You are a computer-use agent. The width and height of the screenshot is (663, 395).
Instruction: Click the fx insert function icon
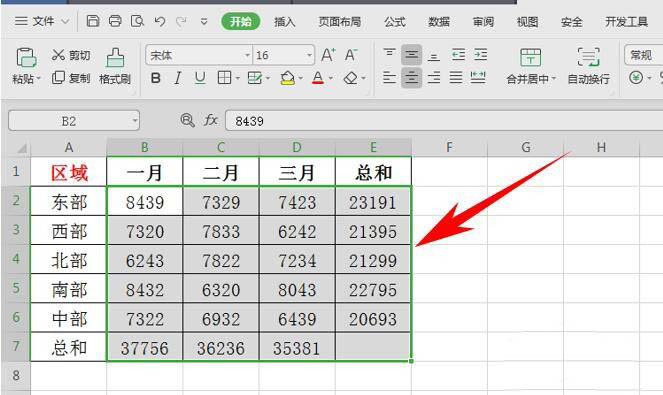(x=211, y=121)
